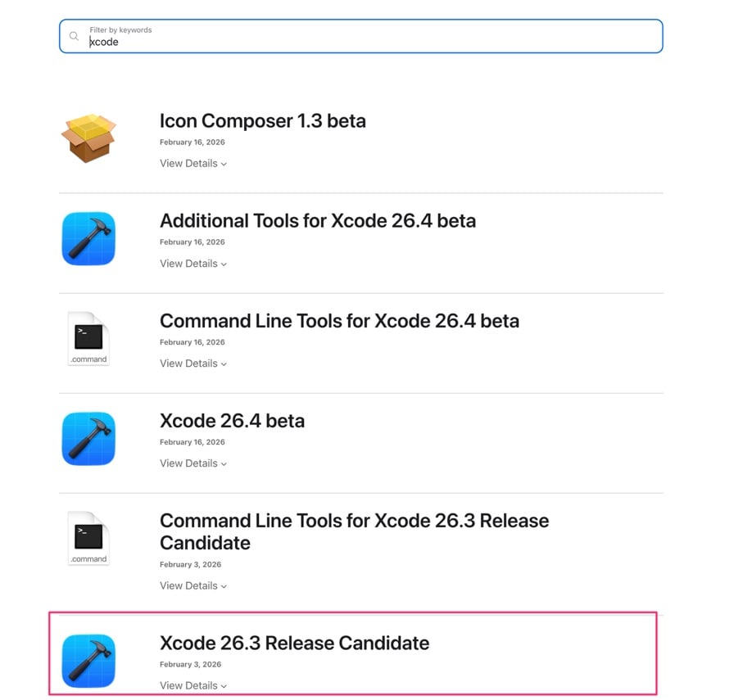Screen dimensions: 752x700
Task: Click the Additional Tools for Xcode hammer icon
Action: (88, 238)
